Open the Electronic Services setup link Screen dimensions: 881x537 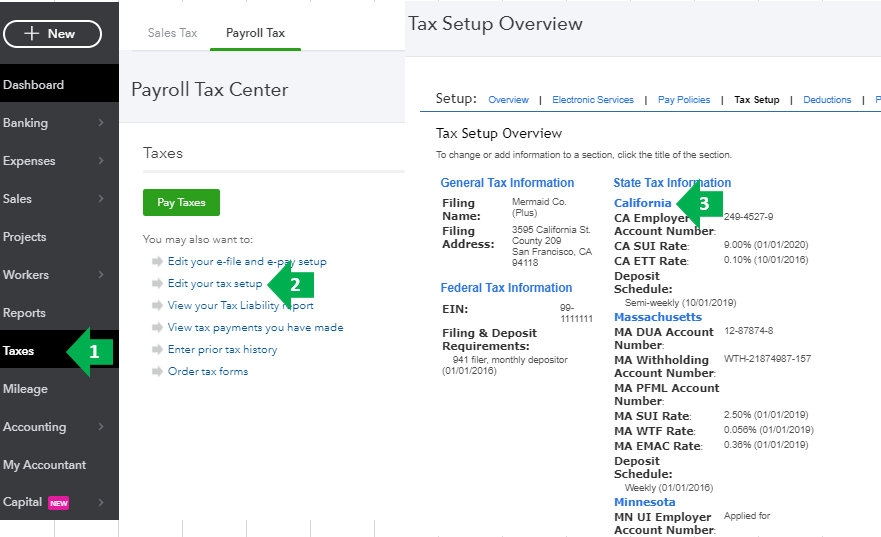(593, 100)
